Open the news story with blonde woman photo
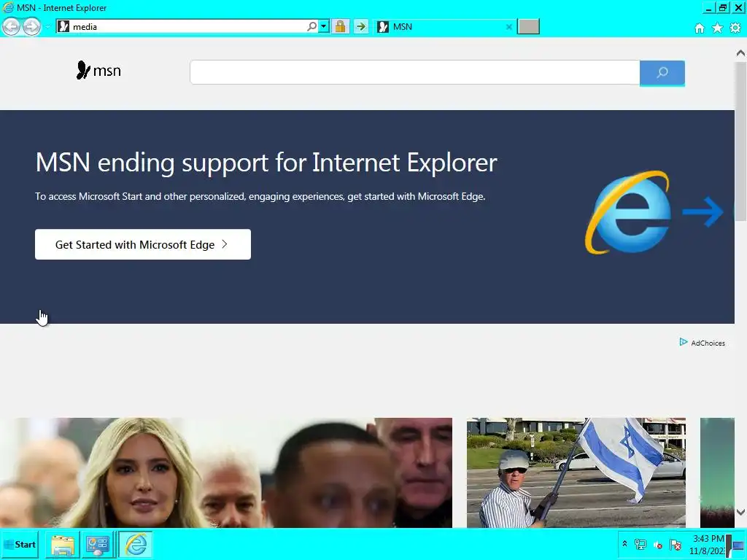The height and width of the screenshot is (560, 747). coord(226,472)
